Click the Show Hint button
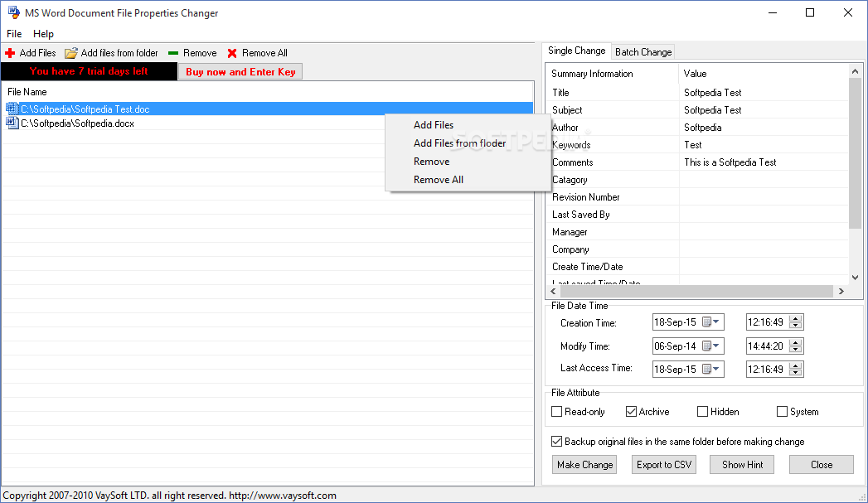This screenshot has height=503, width=868. click(x=742, y=465)
